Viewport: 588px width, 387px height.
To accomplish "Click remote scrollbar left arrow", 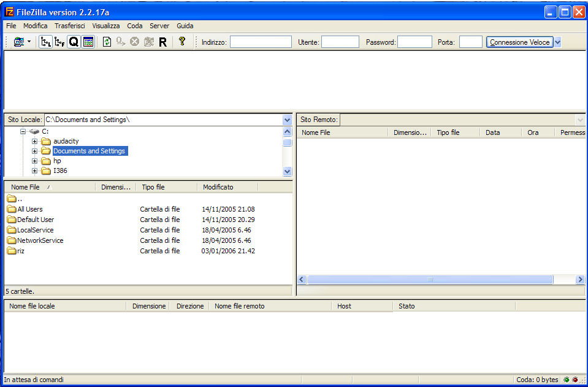I will pyautogui.click(x=302, y=280).
